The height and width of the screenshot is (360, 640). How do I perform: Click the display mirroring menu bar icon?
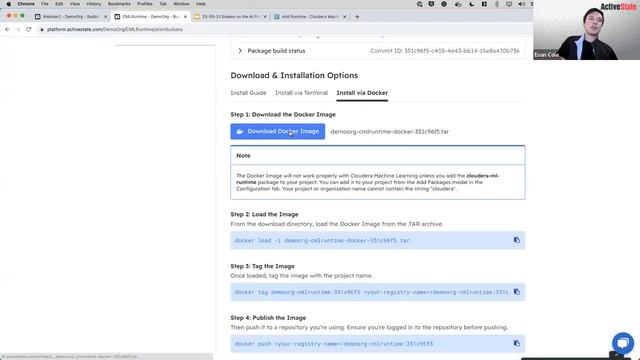coord(509,4)
